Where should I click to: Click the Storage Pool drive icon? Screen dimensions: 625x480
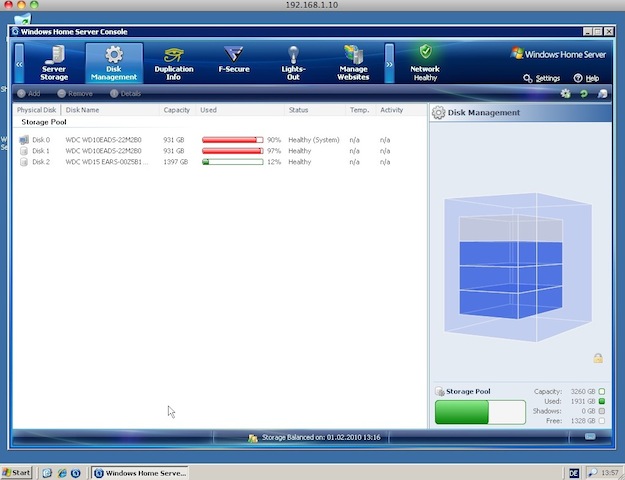tap(439, 391)
